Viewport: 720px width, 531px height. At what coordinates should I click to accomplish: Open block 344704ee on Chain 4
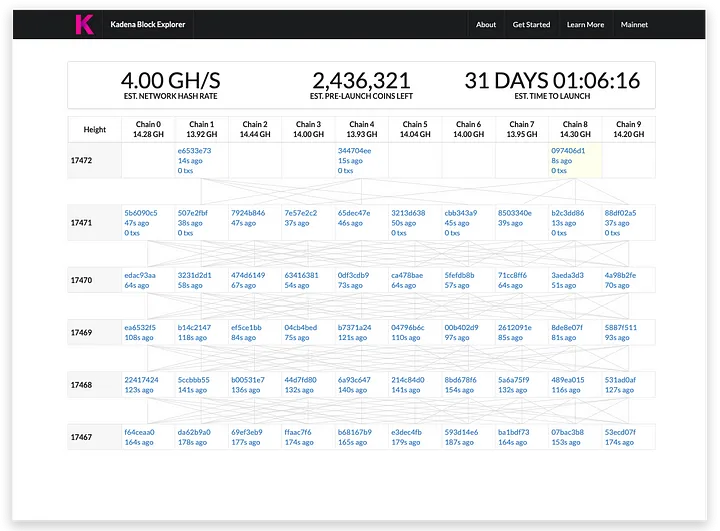coord(355,150)
